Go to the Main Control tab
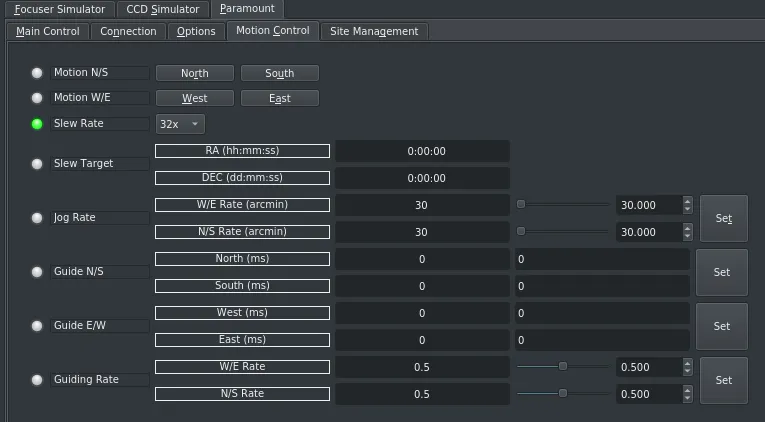Viewport: 765px width, 422px height. coord(47,31)
